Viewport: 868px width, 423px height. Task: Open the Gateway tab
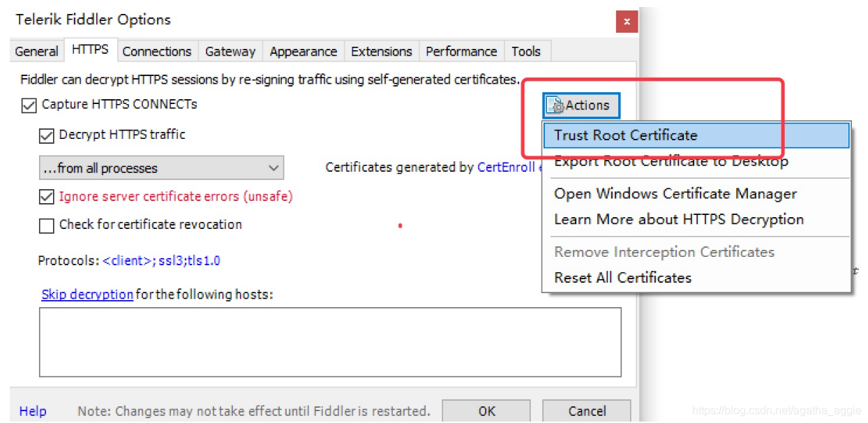(230, 51)
